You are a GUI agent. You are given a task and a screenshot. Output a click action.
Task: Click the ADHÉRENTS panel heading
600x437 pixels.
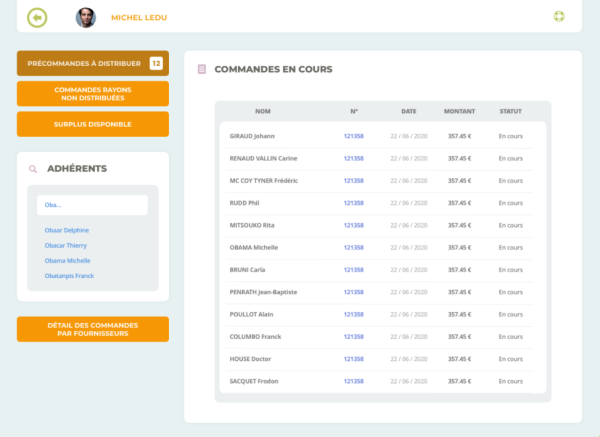pos(77,169)
